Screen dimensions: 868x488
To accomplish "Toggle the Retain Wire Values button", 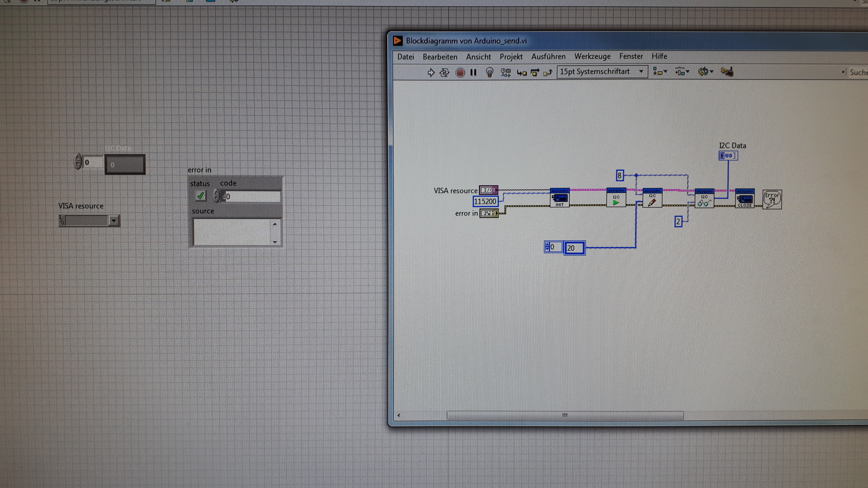I will 506,72.
